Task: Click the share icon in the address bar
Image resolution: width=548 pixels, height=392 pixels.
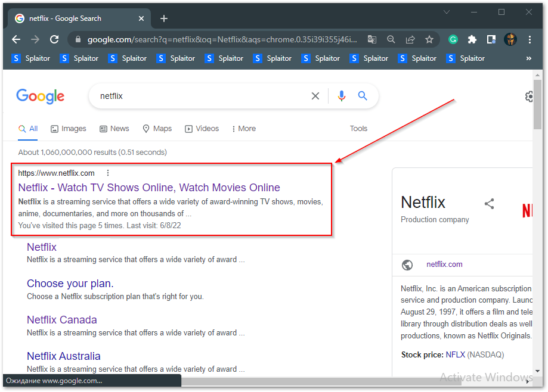Action: 410,39
